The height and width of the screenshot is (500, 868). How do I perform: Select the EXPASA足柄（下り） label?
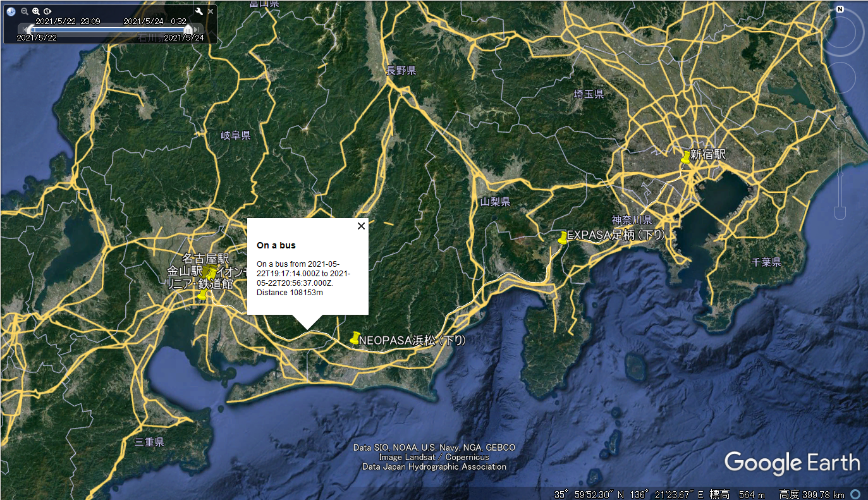tap(616, 235)
